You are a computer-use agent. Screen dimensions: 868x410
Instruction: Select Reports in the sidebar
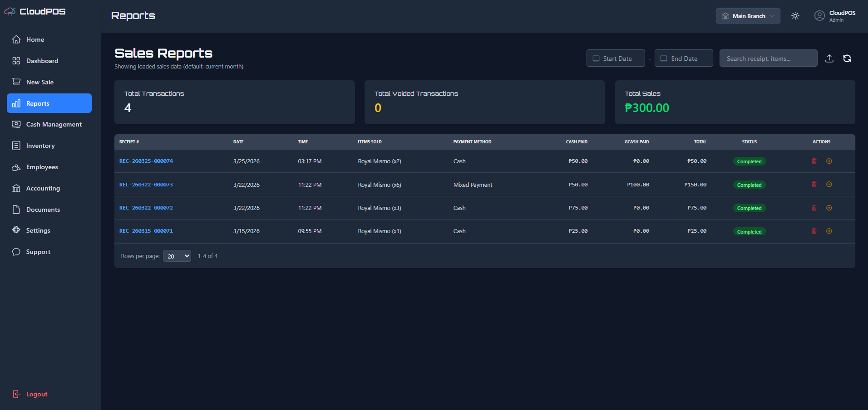pos(49,103)
